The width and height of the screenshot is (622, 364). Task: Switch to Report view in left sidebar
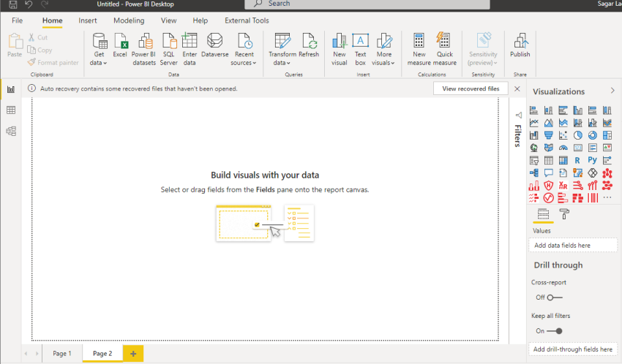tap(11, 89)
